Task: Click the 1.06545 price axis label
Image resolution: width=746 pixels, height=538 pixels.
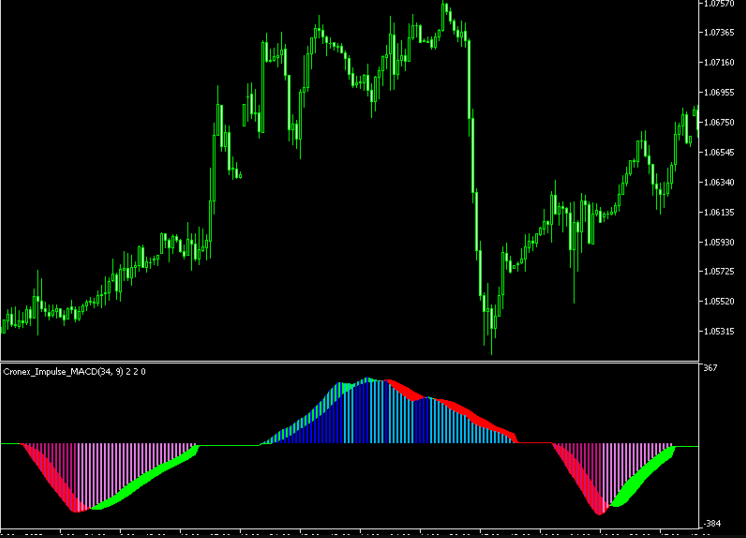Action: click(x=719, y=152)
